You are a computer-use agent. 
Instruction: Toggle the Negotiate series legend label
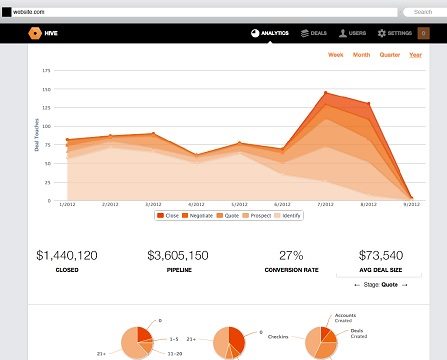[201, 216]
